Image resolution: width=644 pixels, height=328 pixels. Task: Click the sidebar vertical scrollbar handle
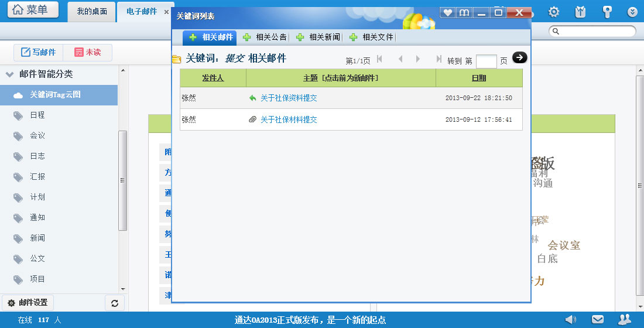[122, 180]
